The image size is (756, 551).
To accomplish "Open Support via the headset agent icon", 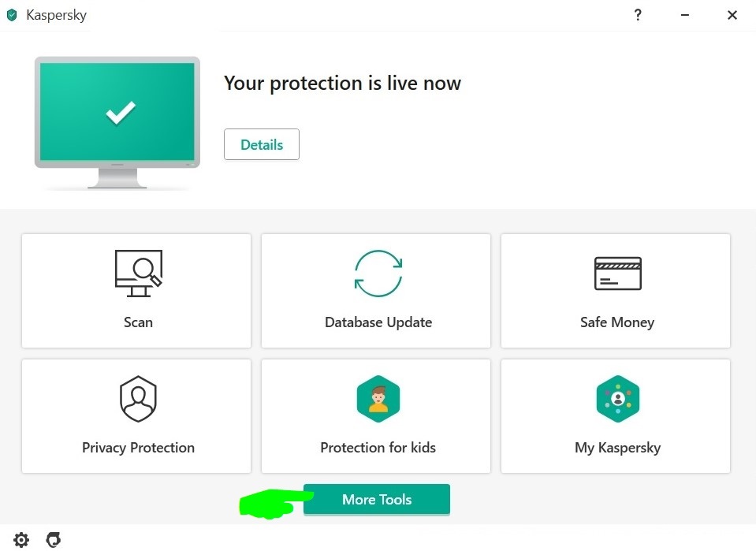I will (x=53, y=539).
